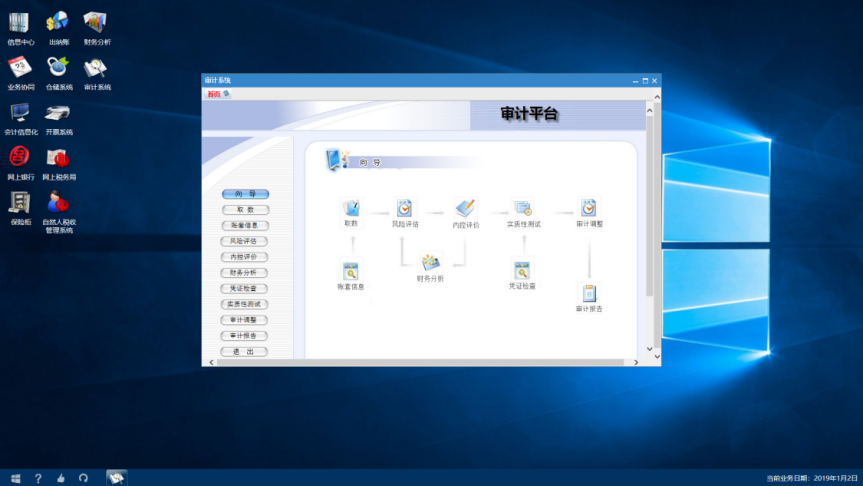
Task: Click the 审计平台 banner title
Action: pos(529,114)
